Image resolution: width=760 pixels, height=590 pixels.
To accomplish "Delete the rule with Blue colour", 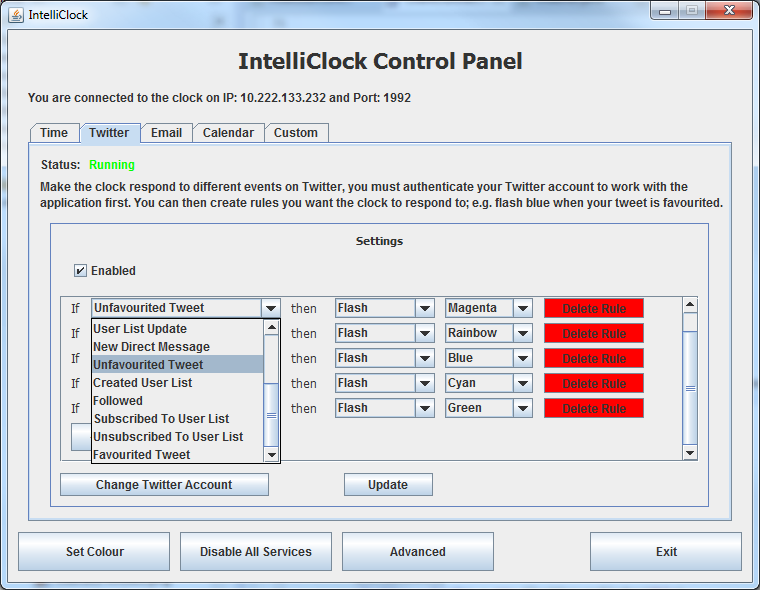I will point(594,358).
